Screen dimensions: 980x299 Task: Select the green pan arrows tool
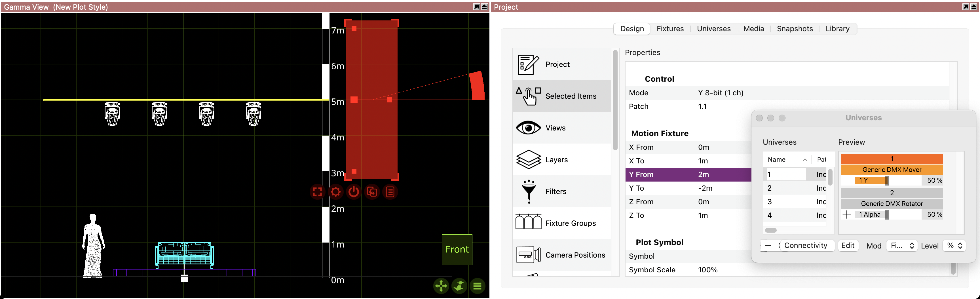point(441,286)
